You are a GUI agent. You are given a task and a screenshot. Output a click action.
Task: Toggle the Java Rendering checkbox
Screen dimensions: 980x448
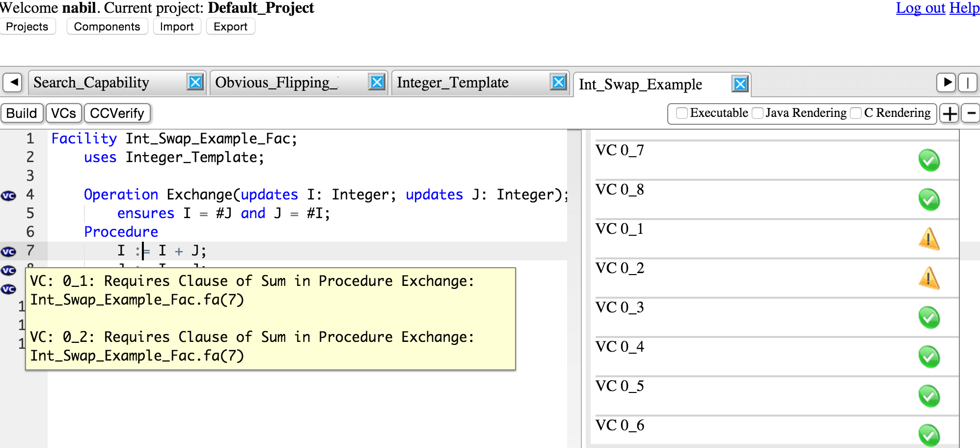click(x=758, y=113)
